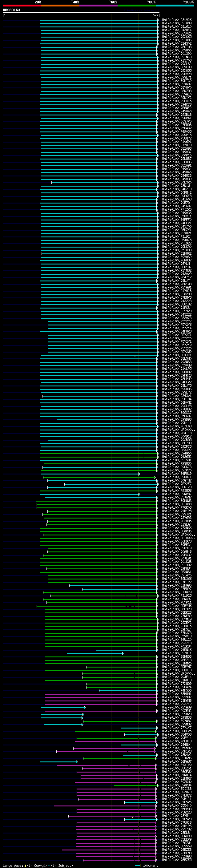Open hit UniRef100_O24302

pyautogui.click(x=177, y=43)
